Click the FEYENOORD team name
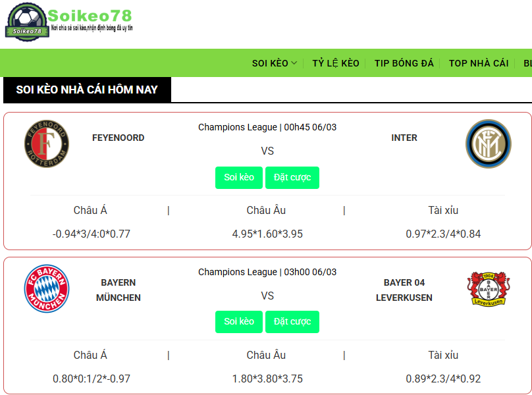 point(119,138)
